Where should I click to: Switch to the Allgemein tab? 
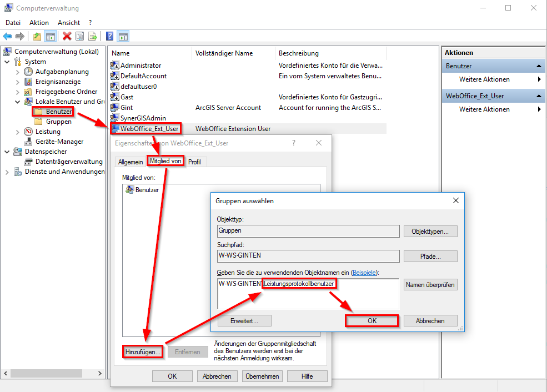pyautogui.click(x=131, y=162)
